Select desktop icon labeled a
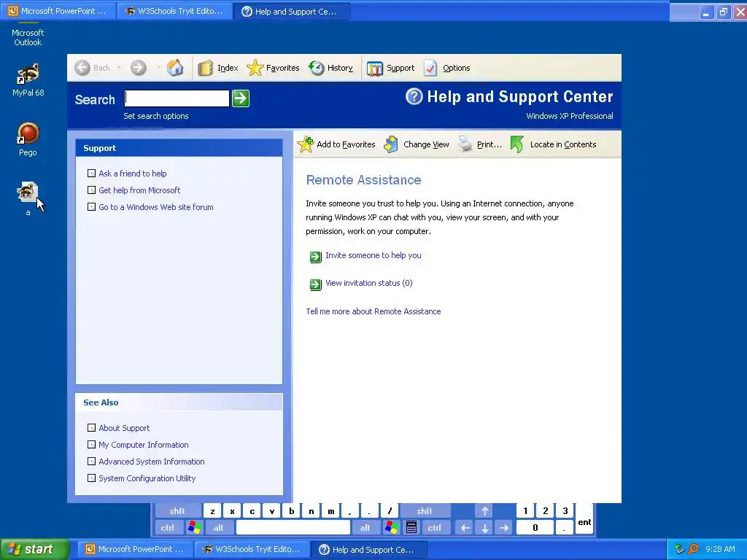Viewport: 747px width, 560px height. click(28, 192)
